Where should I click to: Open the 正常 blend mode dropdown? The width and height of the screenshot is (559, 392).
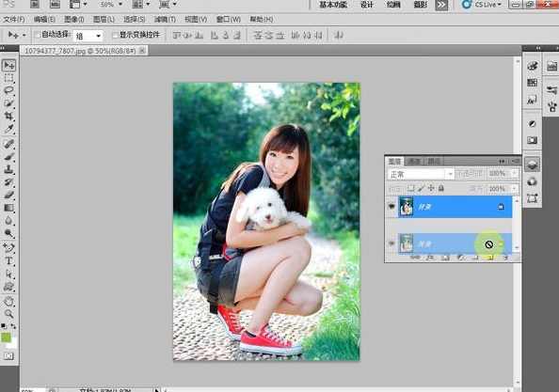(421, 174)
